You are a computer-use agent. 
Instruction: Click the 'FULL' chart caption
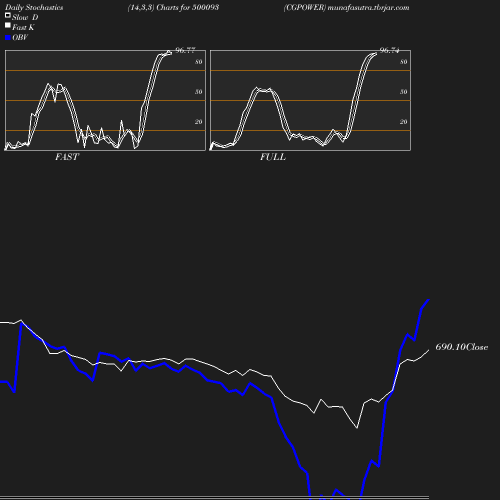coord(273,157)
